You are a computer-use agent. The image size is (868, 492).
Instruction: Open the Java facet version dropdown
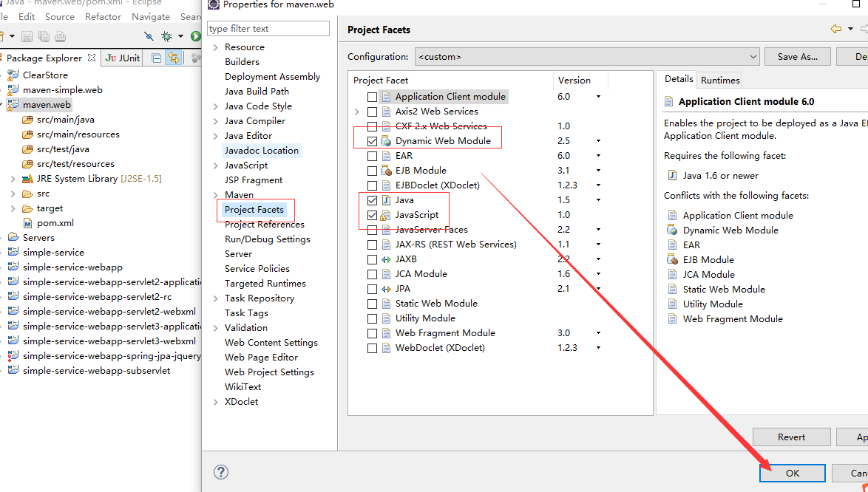coord(598,200)
